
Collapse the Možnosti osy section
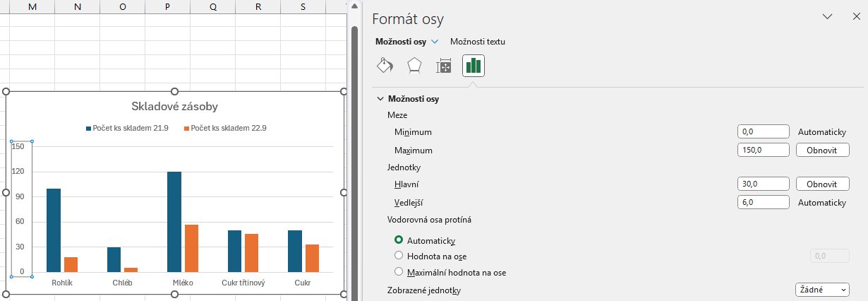pos(381,99)
